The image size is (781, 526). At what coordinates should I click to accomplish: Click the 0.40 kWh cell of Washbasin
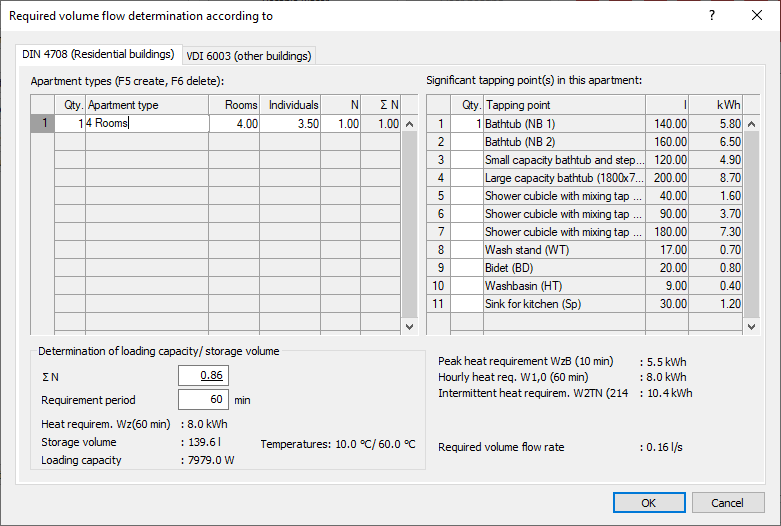715,285
